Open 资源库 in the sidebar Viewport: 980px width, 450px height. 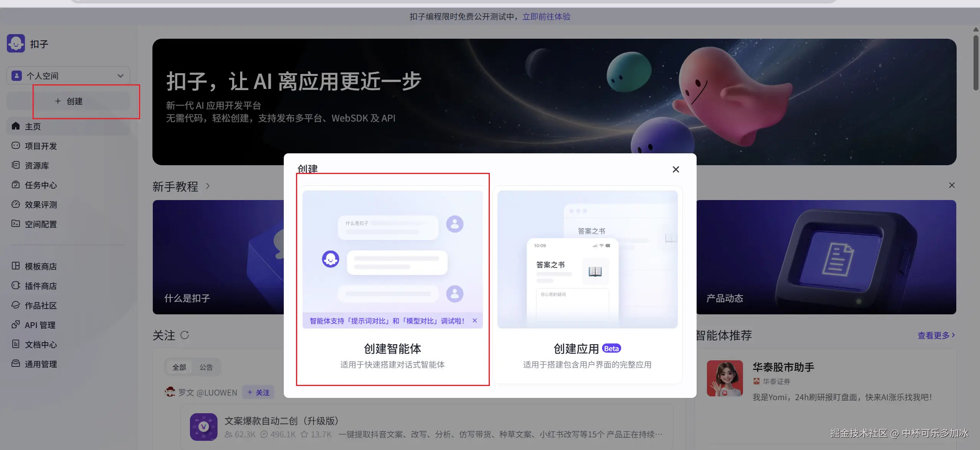click(36, 166)
